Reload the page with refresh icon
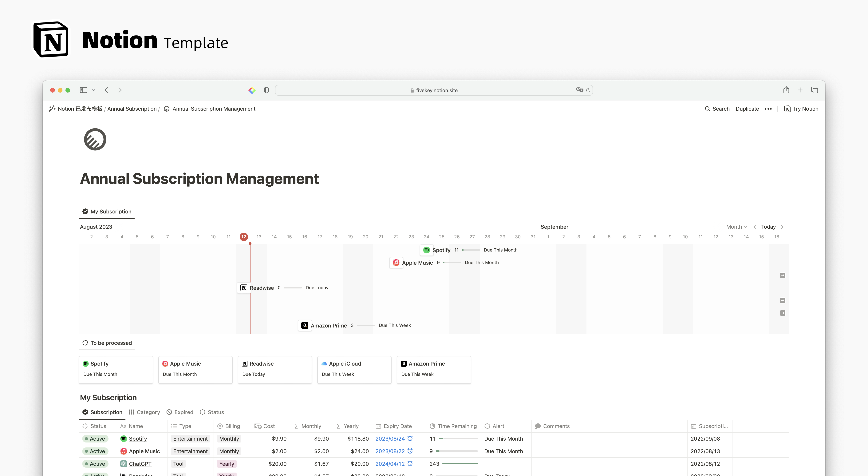 [x=588, y=90]
